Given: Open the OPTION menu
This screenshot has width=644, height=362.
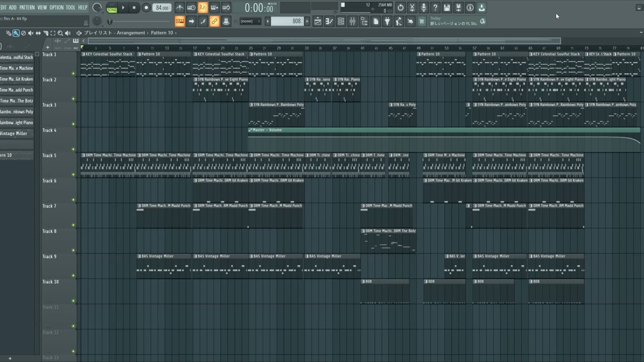Looking at the screenshot, I should pos(56,8).
